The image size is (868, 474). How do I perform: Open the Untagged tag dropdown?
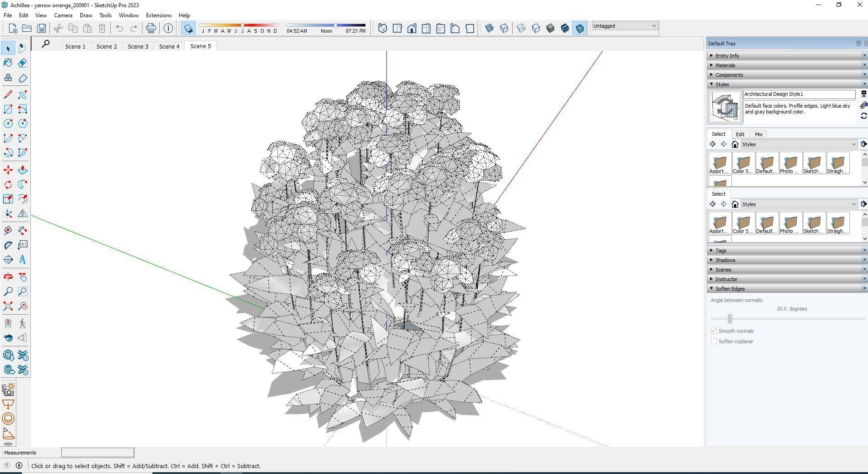tap(624, 26)
